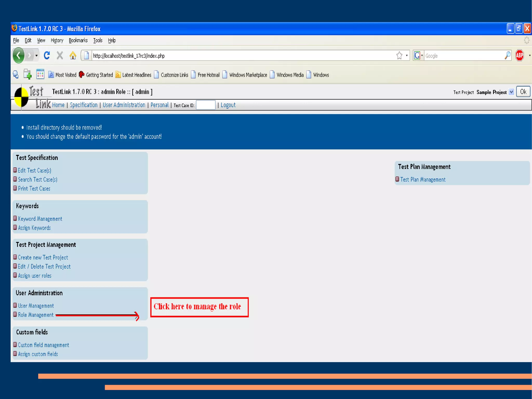Viewport: 532px width, 399px height.
Task: Click the bullet icon beside Create new Test Project
Action: click(15, 257)
